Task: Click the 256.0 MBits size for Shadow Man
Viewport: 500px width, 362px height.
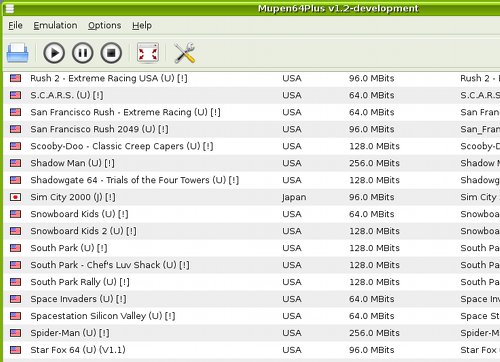Action: pos(374,163)
